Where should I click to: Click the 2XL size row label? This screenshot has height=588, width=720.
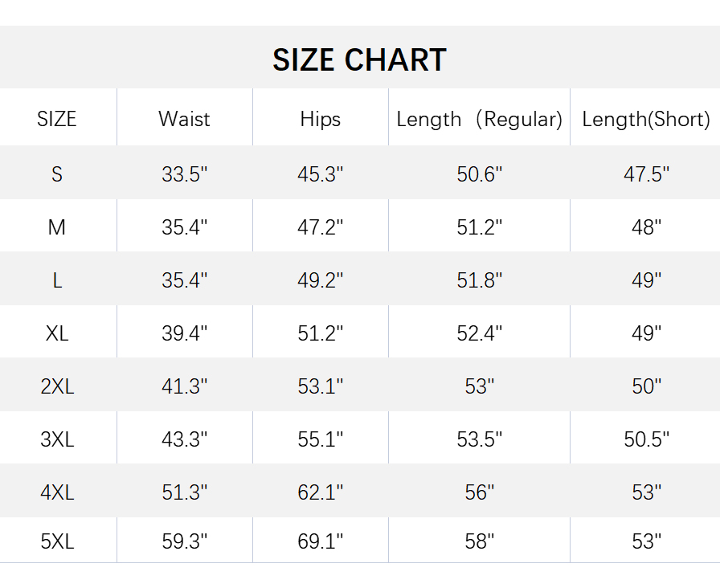[x=57, y=386]
